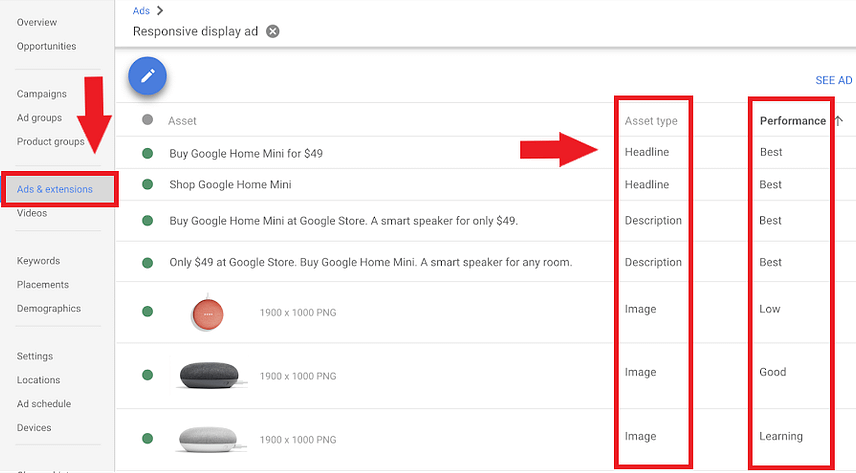Screen dimensions: 856x473
Task: Open the Ad schedule page
Action: (44, 404)
